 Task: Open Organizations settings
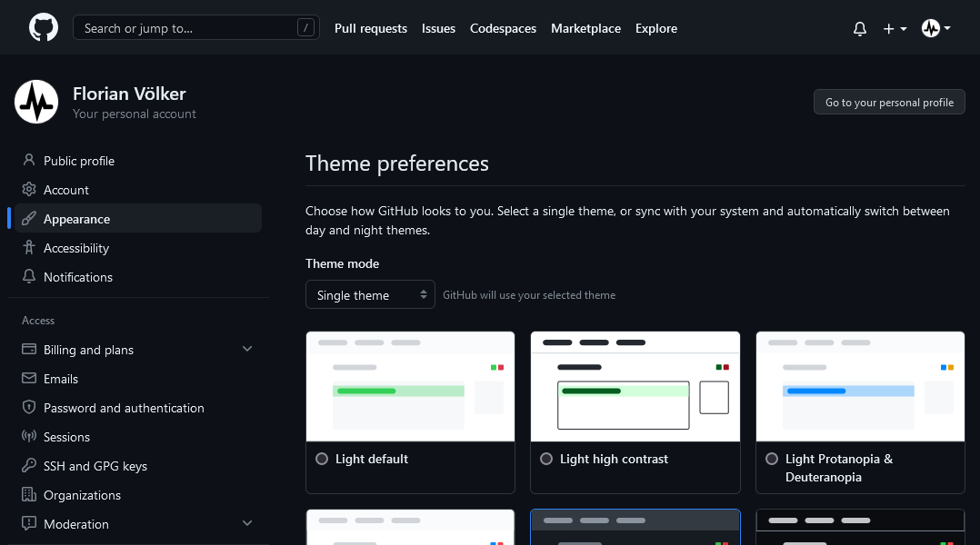tap(137, 495)
